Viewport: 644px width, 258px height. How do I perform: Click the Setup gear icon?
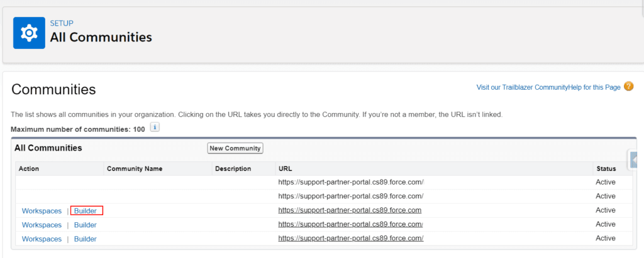coord(29,33)
